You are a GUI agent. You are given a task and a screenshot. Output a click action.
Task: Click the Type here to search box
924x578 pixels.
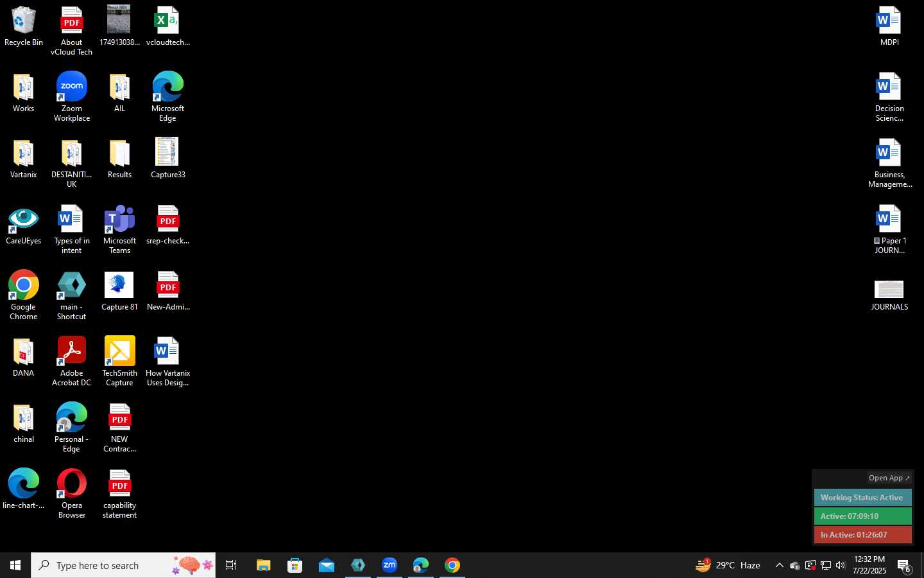pos(123,565)
